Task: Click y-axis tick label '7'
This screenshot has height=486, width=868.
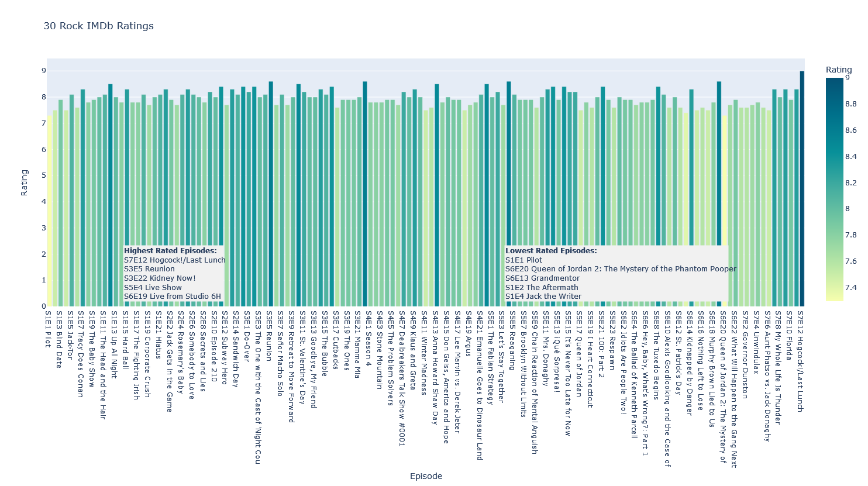Action: click(43, 123)
